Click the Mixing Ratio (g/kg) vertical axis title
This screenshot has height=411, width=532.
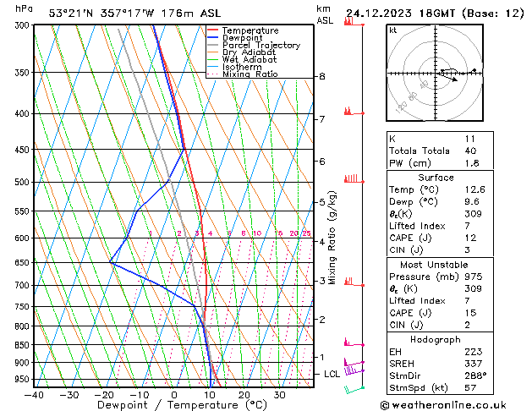332,238
